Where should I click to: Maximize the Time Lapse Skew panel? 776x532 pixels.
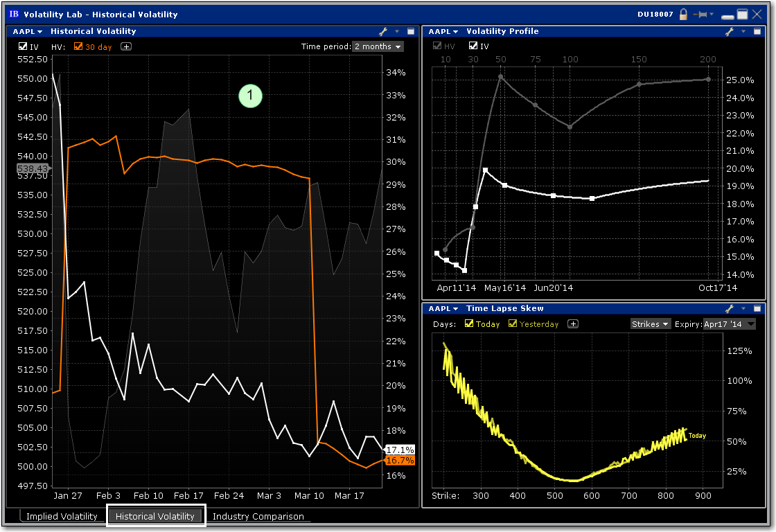pos(757,308)
